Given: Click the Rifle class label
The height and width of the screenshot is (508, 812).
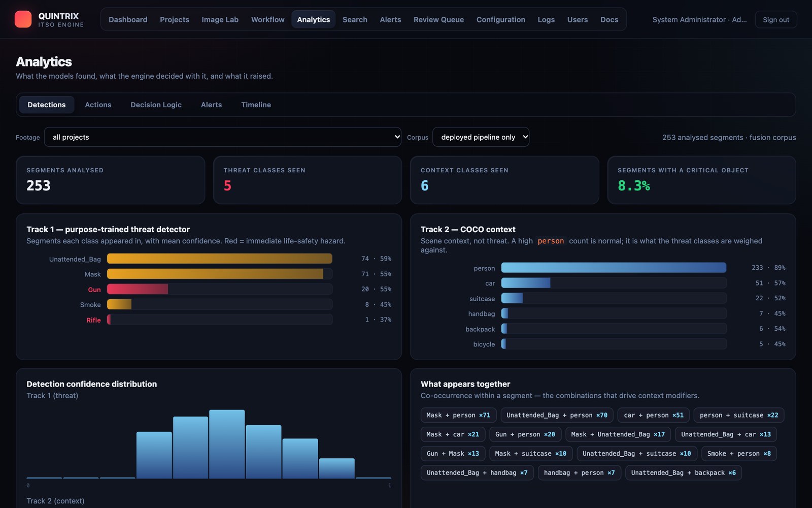Looking at the screenshot, I should point(93,320).
